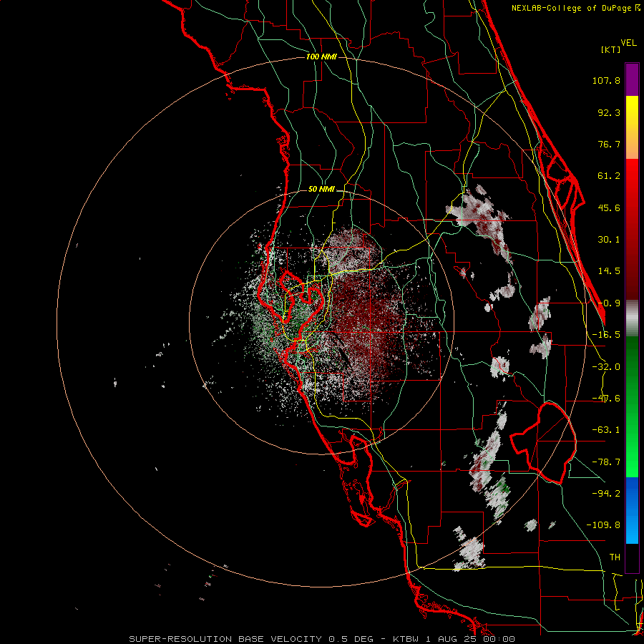644x644 pixels.
Task: Select the 14.5 scale value
Action: [x=609, y=271]
